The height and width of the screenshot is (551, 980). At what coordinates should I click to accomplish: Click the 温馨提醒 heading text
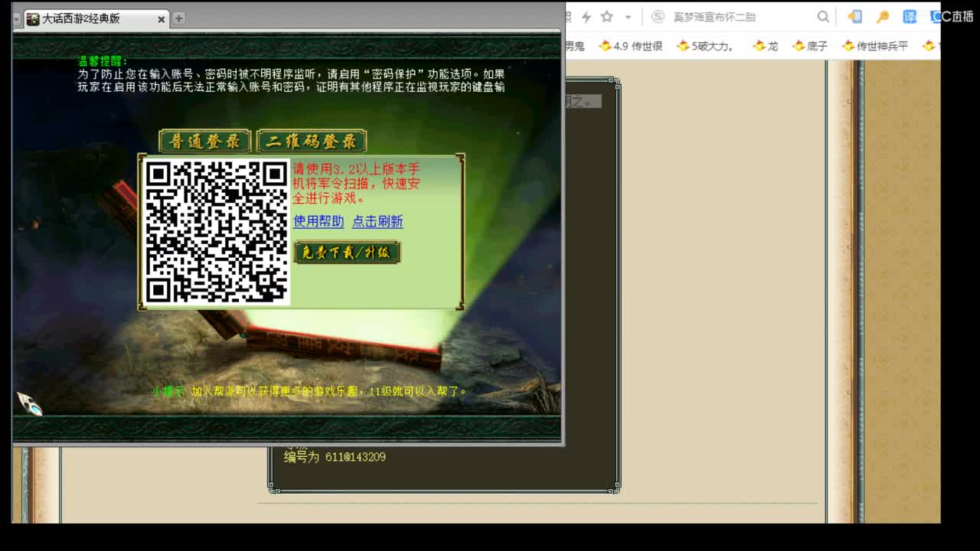103,60
